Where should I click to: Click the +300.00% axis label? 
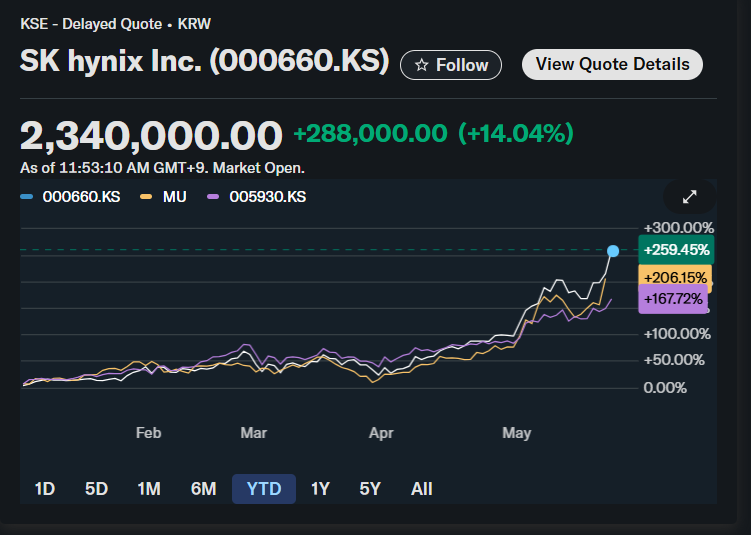[679, 228]
